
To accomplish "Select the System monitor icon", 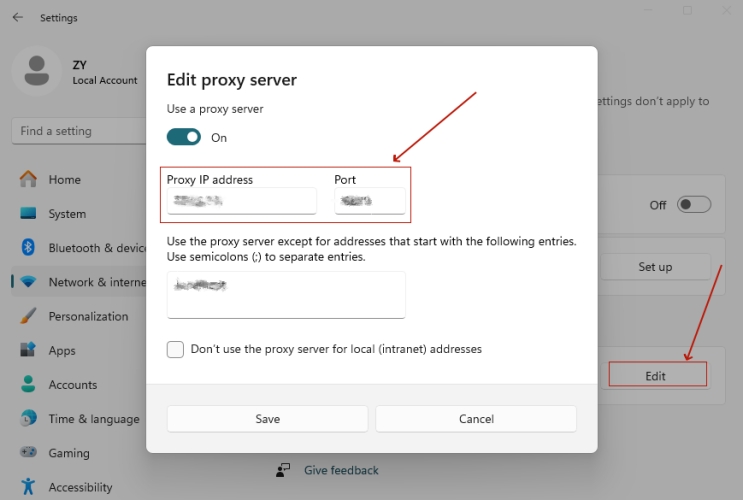I will (x=28, y=214).
